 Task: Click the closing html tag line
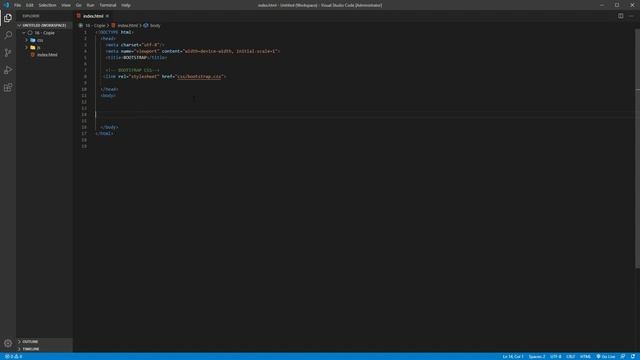(x=104, y=133)
